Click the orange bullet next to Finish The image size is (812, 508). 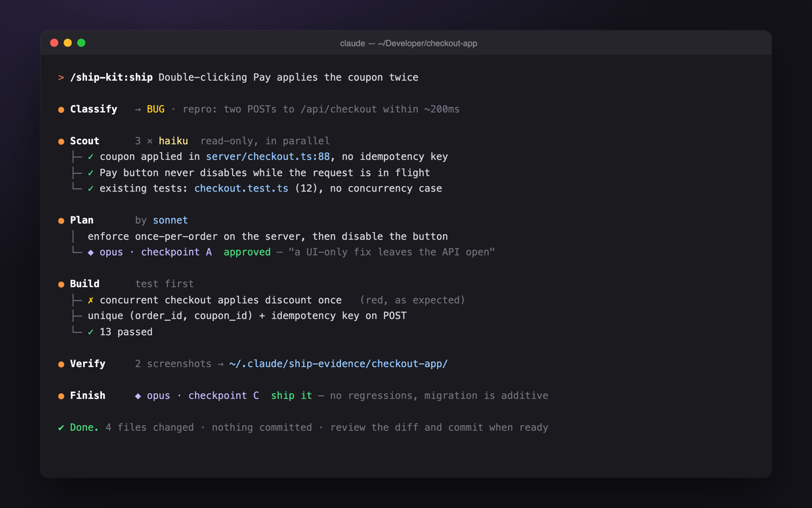tap(61, 396)
